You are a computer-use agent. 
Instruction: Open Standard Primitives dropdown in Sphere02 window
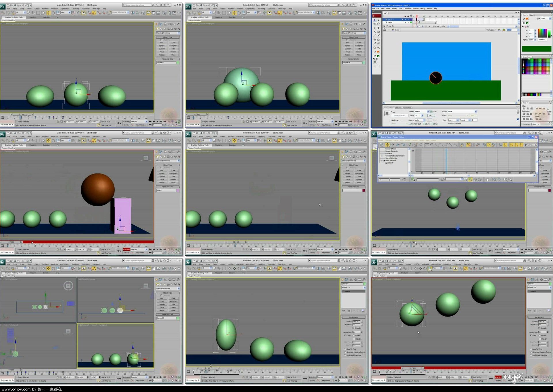(168, 33)
